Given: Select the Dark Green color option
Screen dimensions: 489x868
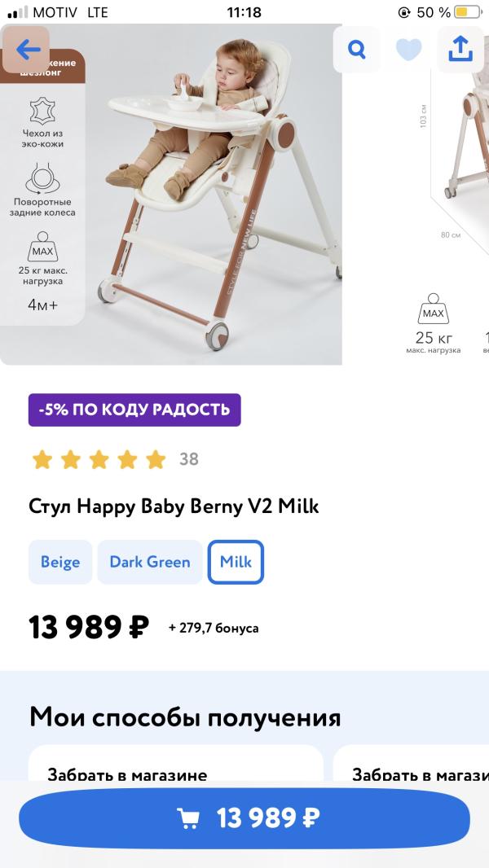Looking at the screenshot, I should pos(150,562).
